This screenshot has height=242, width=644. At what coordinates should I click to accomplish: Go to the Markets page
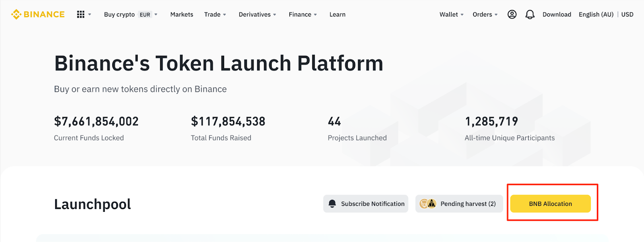(x=182, y=14)
